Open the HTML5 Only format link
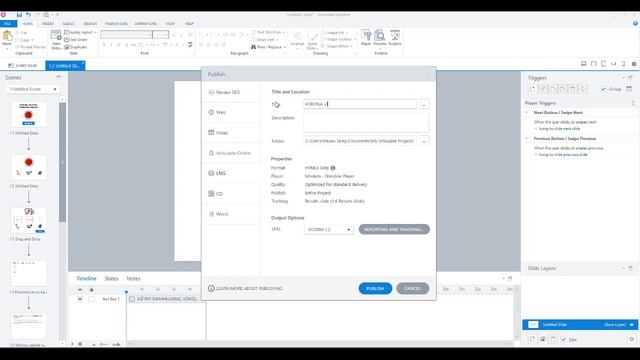Image resolution: width=640 pixels, height=360 pixels. (316, 168)
